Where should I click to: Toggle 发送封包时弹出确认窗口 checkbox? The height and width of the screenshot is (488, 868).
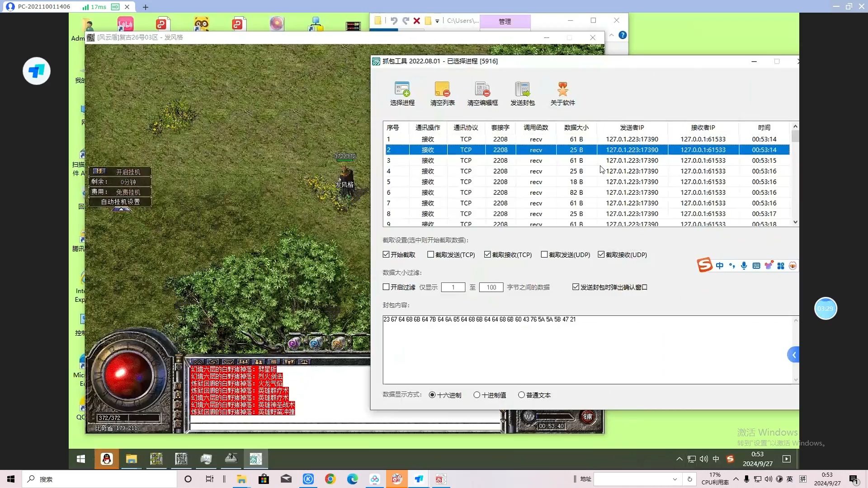click(x=576, y=287)
